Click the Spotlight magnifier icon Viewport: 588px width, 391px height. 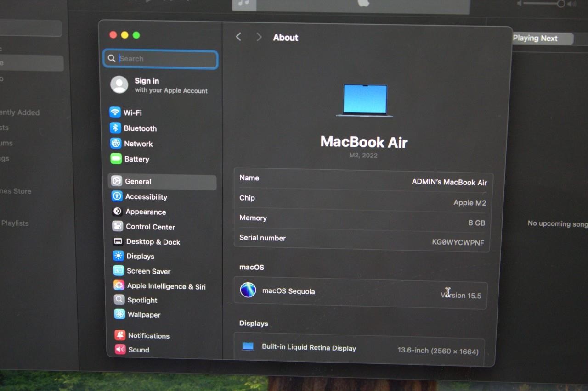pyautogui.click(x=119, y=300)
